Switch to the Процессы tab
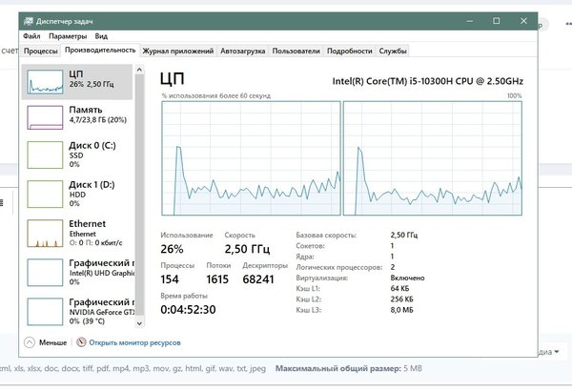Screen dimensions: 572x392 point(41,51)
